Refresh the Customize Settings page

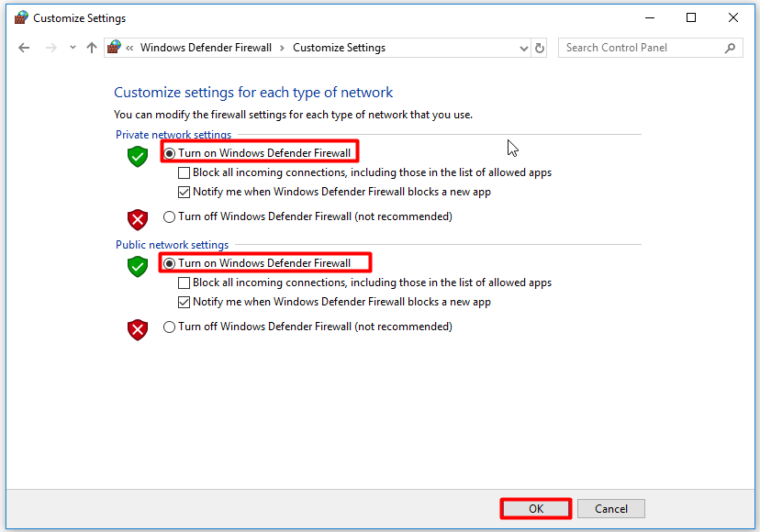tap(540, 48)
